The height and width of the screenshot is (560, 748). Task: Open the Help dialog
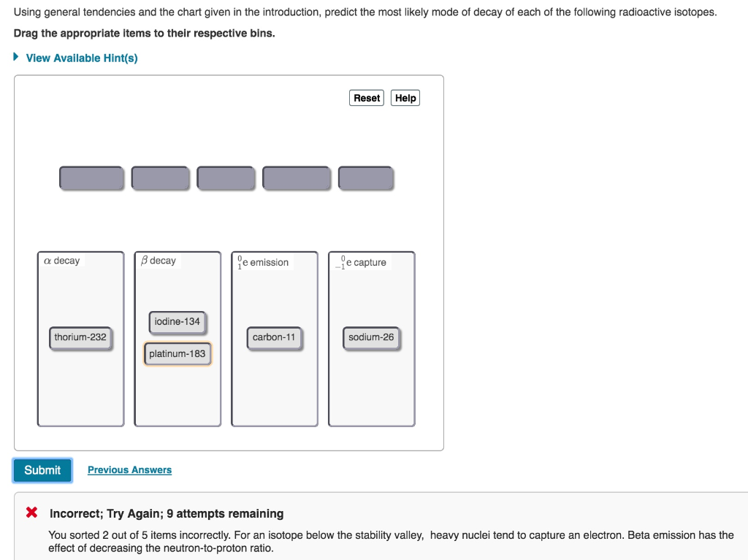click(405, 97)
